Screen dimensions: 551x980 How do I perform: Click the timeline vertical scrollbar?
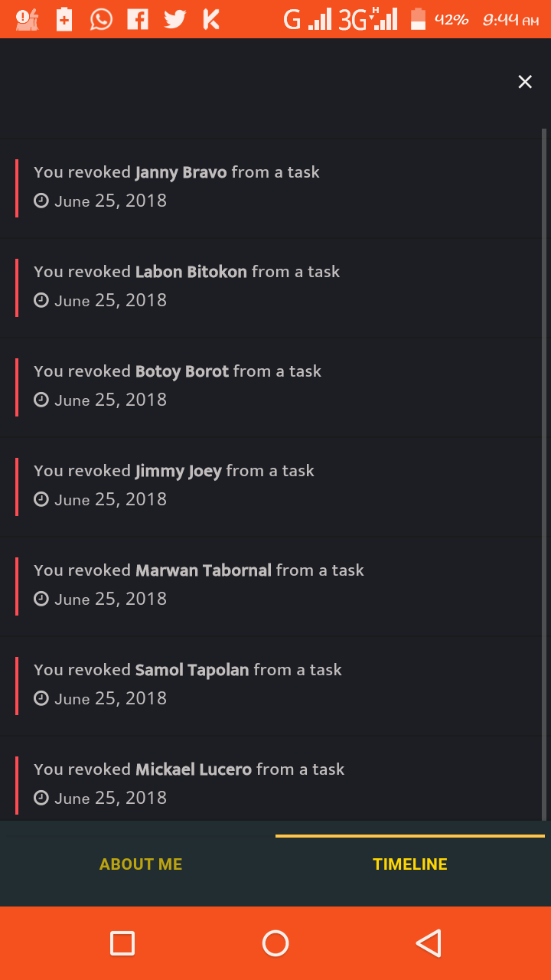coord(544,475)
